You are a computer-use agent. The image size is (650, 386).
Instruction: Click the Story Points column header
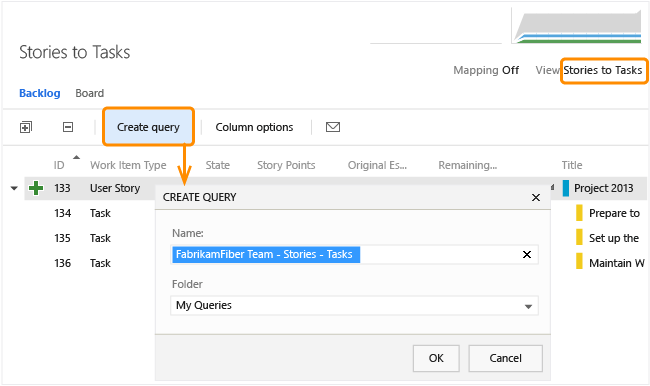[x=286, y=165]
